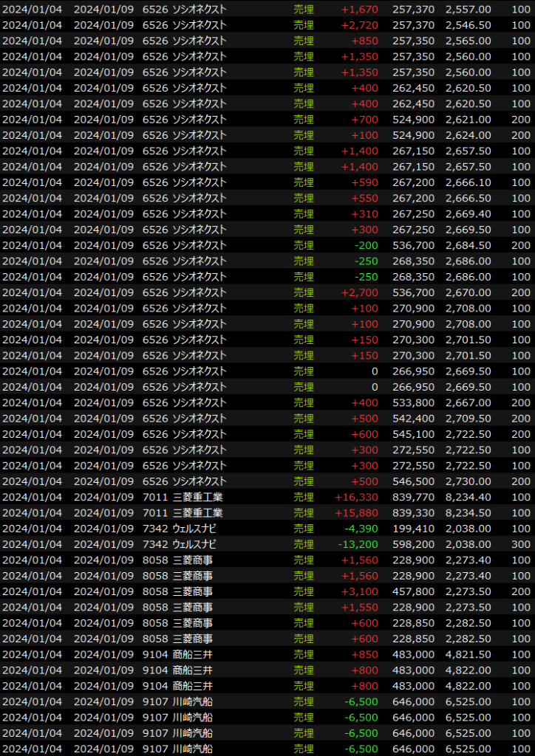Select the +2,700 profit cell
Viewport: 535px width, 756px height.
coord(360,292)
